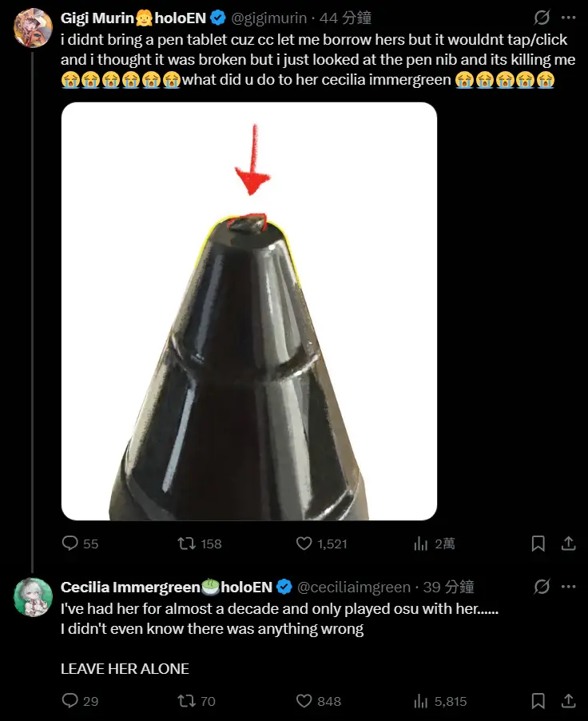Screen dimensions: 588x721
Task: Reply to Cecilia Immergreen's tweet
Action: (x=70, y=701)
